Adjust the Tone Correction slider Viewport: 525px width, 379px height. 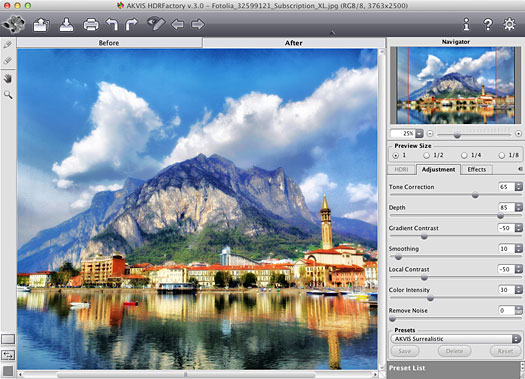475,195
